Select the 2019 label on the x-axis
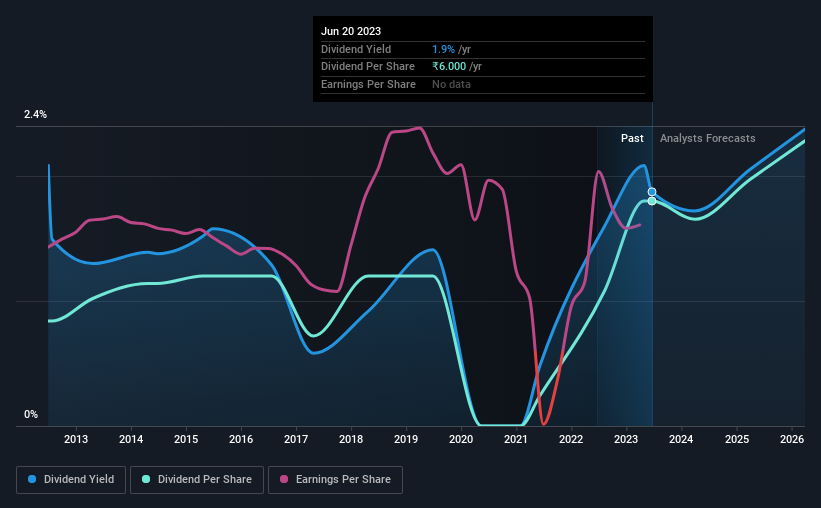 click(x=406, y=439)
